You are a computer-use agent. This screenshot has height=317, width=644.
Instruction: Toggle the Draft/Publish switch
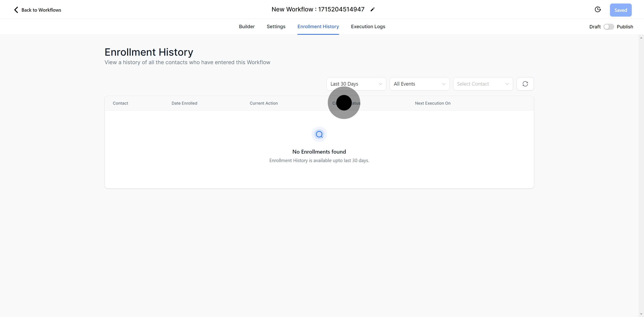608,27
